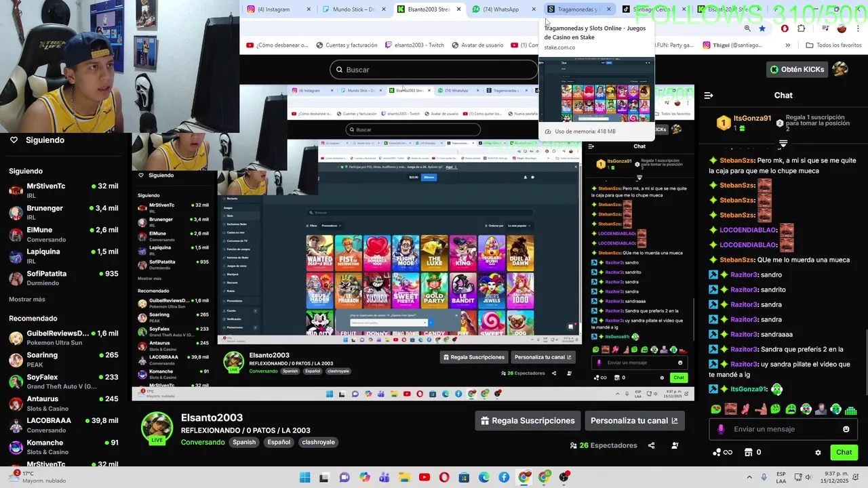Bookmark page with star icon
This screenshot has width=868, height=488.
click(762, 28)
